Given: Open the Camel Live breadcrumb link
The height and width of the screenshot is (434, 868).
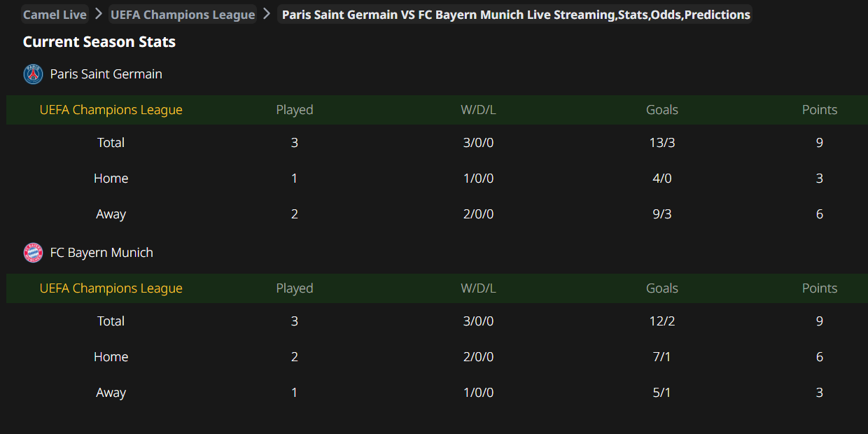Looking at the screenshot, I should coord(55,15).
